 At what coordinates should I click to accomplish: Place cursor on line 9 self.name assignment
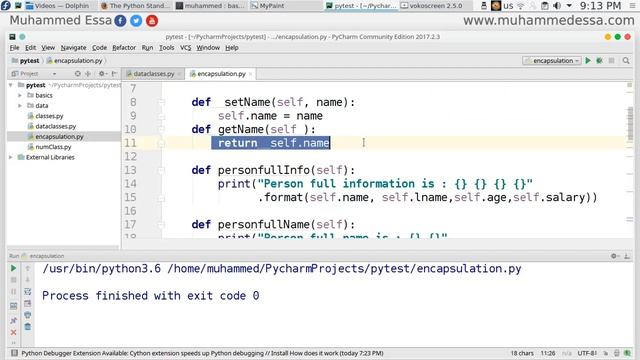270,116
